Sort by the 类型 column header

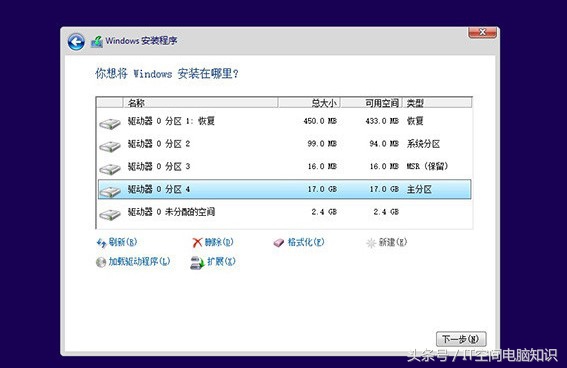pyautogui.click(x=437, y=103)
